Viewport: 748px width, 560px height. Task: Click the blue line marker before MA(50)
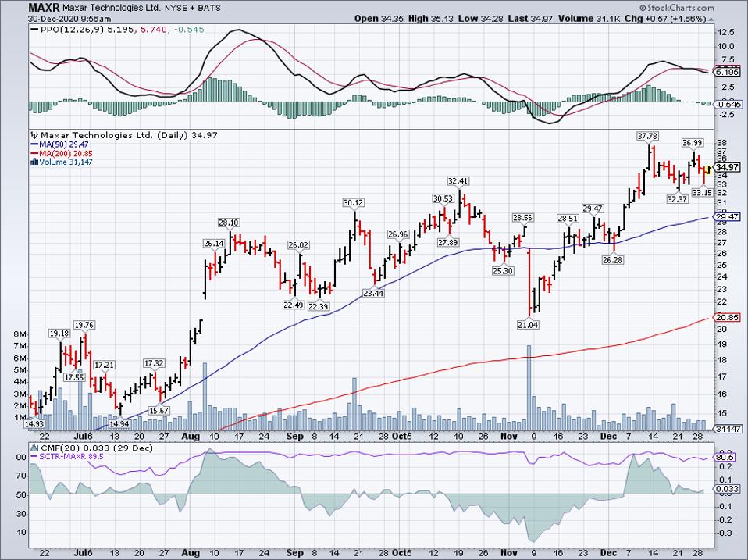(x=34, y=144)
